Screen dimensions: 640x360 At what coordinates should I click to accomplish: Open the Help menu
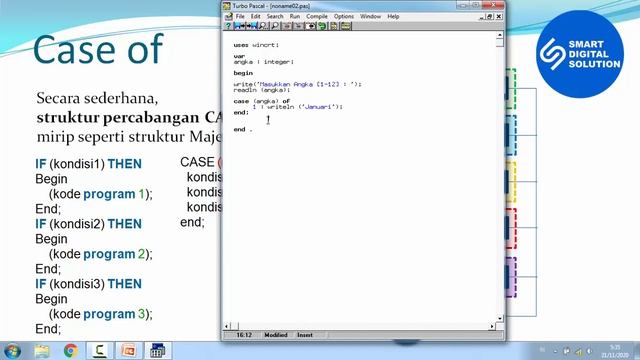[393, 16]
